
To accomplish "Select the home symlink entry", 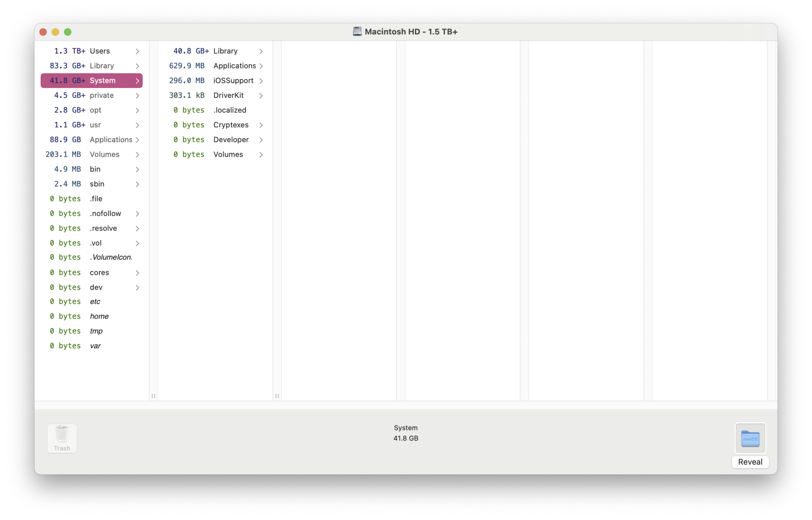I will coord(92,316).
